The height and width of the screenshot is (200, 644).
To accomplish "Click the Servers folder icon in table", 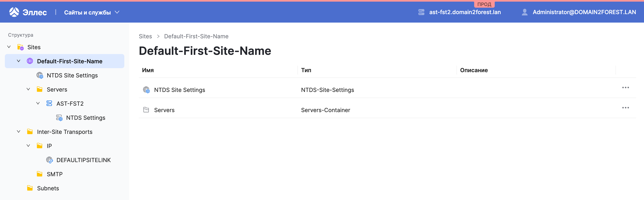I will [146, 110].
